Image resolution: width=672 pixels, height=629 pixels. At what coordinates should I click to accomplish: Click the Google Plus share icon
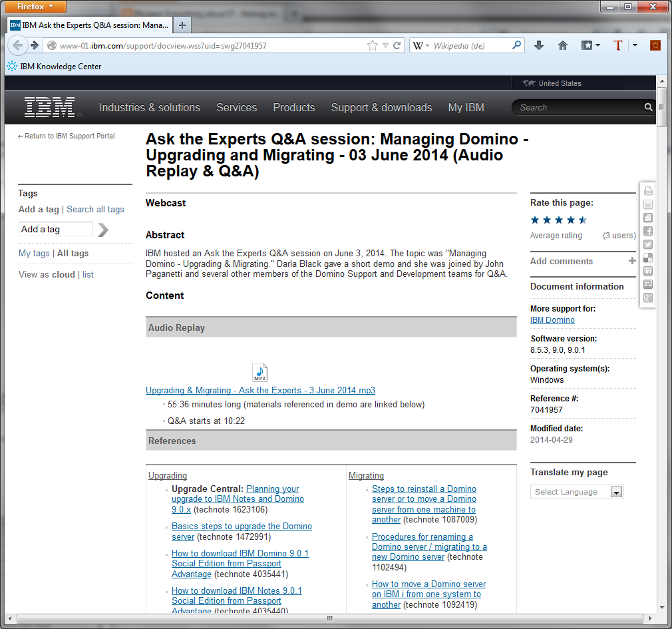point(648,298)
